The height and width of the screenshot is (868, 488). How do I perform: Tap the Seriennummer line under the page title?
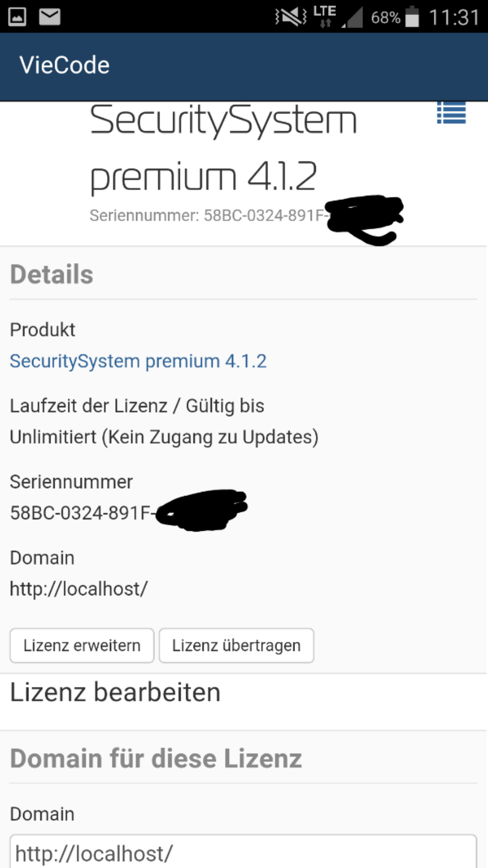208,216
